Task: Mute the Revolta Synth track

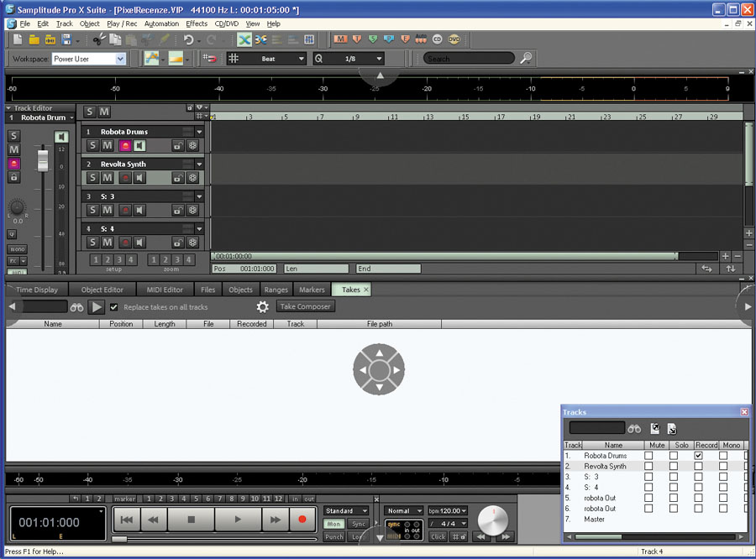Action: pyautogui.click(x=108, y=178)
